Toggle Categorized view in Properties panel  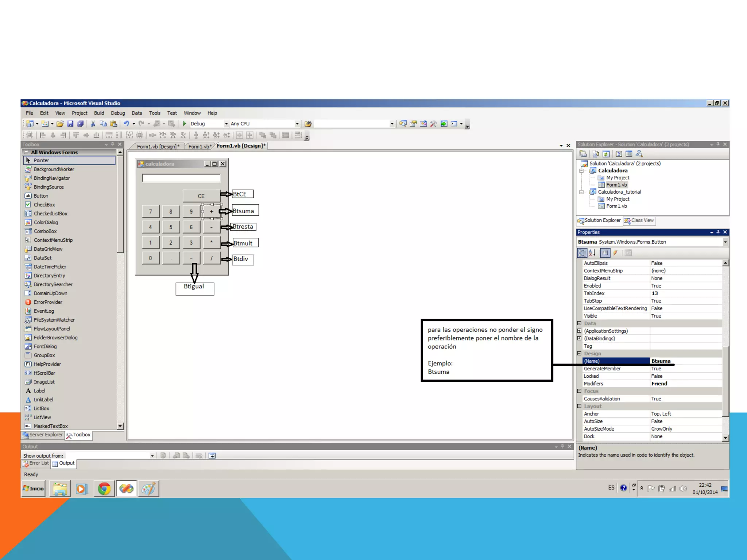click(582, 253)
